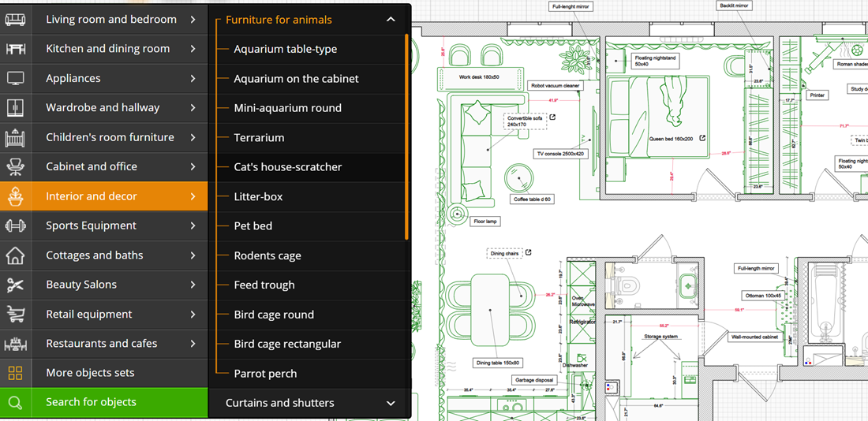This screenshot has height=421, width=868.
Task: Click the Dining table 150x80 label
Action: tap(498, 363)
